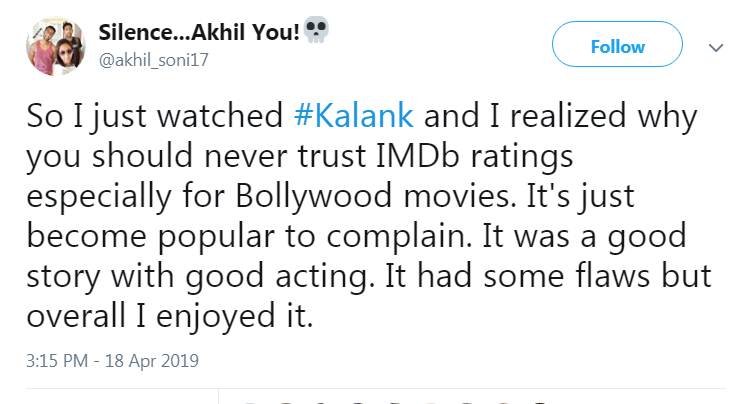The width and height of the screenshot is (746, 404).
Task: Follow the akhil_soni17 account
Action: click(x=617, y=46)
